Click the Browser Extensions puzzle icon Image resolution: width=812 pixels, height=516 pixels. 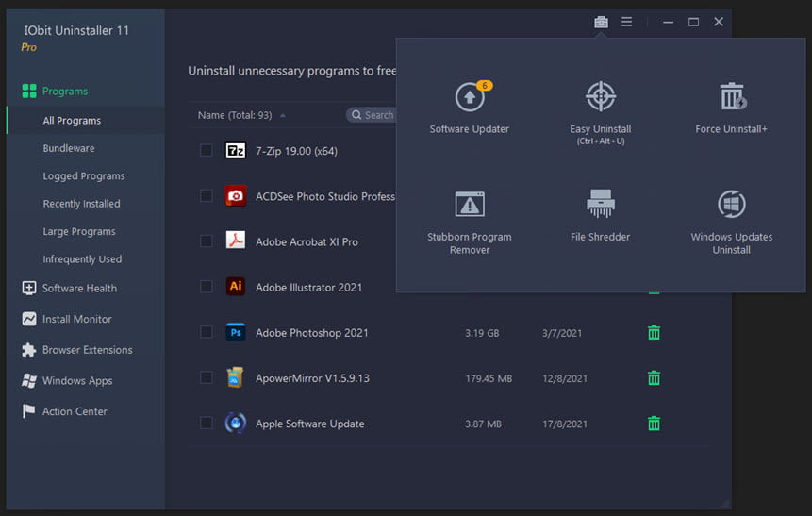pos(29,350)
